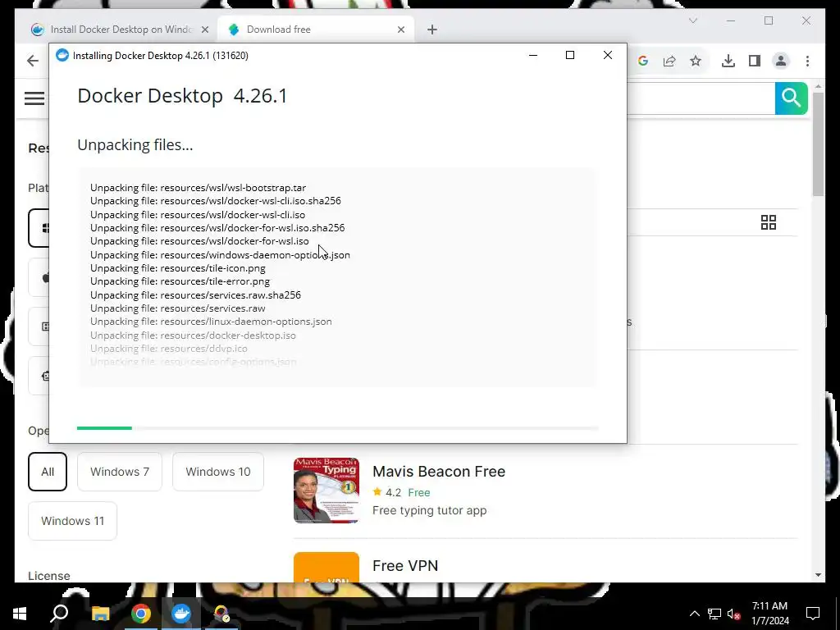This screenshot has width=840, height=630.
Task: Click the share page icon in Chrome
Action: tap(669, 61)
